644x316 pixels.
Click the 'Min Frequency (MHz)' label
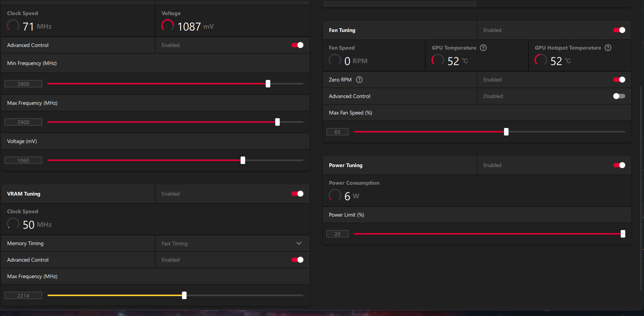click(x=32, y=63)
